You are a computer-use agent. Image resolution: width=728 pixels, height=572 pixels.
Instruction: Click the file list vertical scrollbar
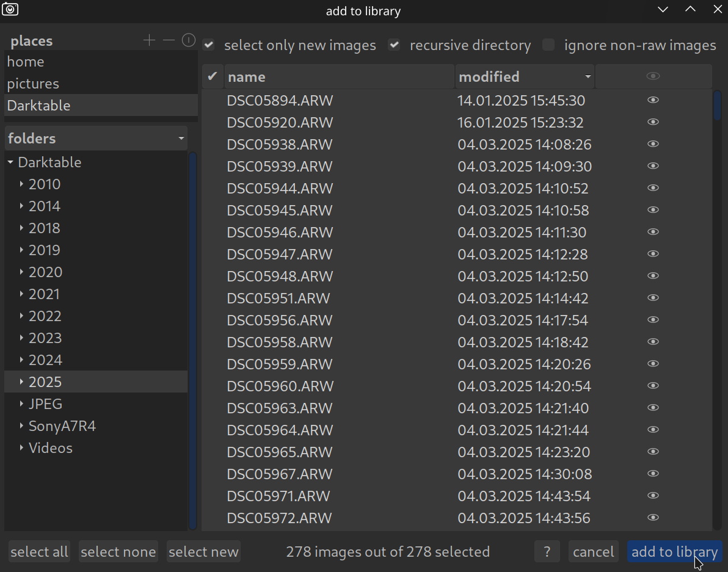[x=717, y=305]
